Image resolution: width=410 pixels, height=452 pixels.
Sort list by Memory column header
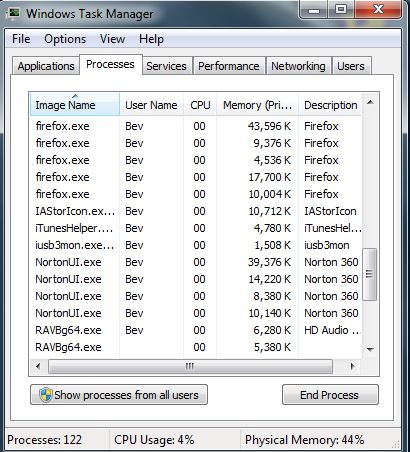[257, 105]
